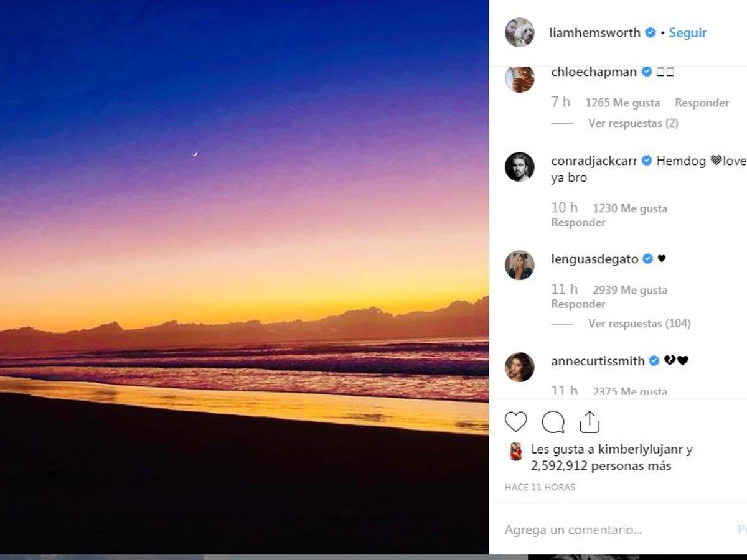Viewport: 747px width, 560px height.
Task: Click the liamhemsworth username
Action: click(593, 32)
